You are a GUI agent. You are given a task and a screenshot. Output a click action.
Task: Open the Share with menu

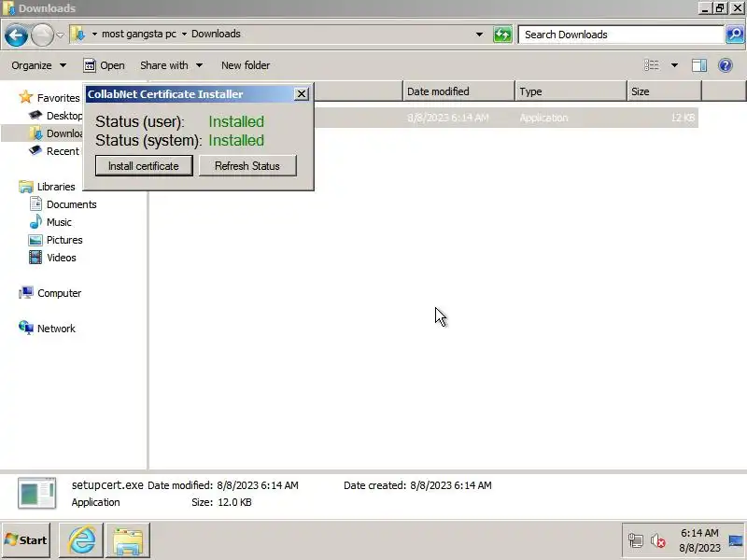171,65
